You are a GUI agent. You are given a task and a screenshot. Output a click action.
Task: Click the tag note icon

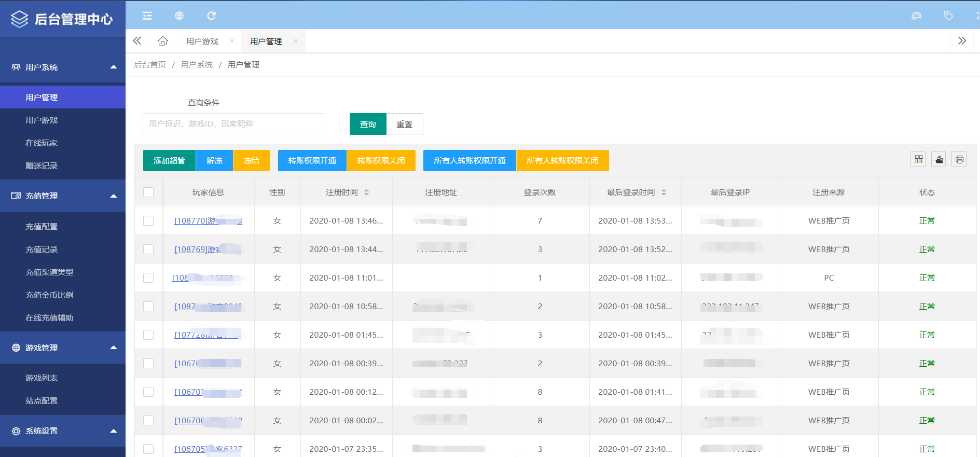click(948, 16)
